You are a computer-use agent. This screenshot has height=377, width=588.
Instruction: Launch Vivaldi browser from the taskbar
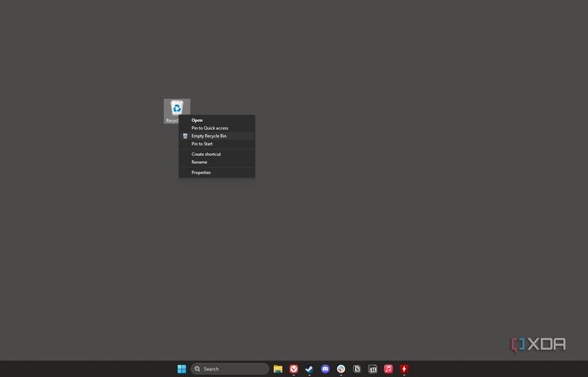[x=294, y=368]
